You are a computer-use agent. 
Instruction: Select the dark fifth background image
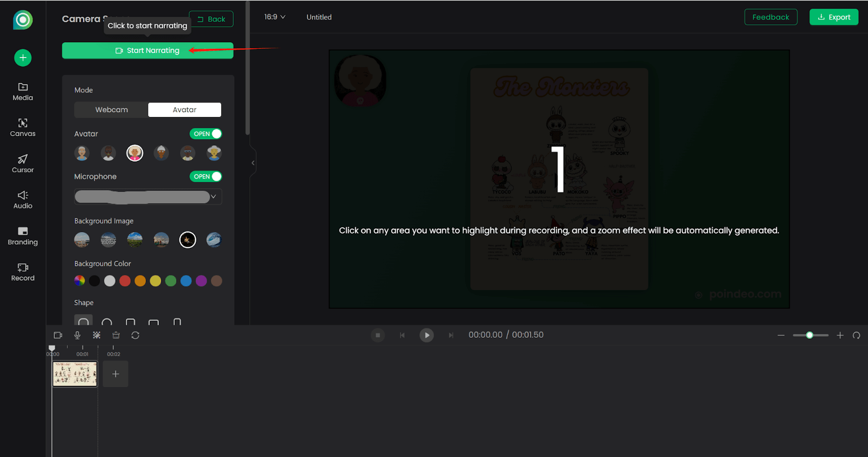(188, 240)
